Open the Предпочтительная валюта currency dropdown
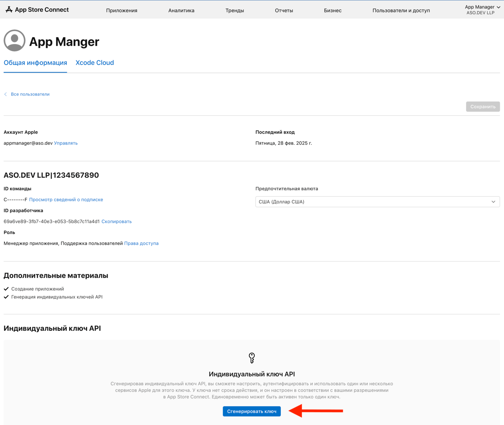Screen dimensions: 504x425 point(377,202)
